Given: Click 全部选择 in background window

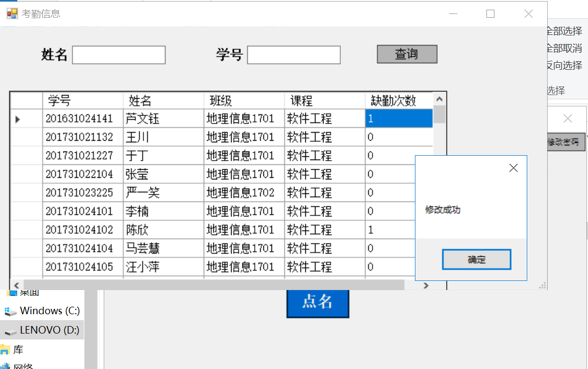Looking at the screenshot, I should pos(564,31).
